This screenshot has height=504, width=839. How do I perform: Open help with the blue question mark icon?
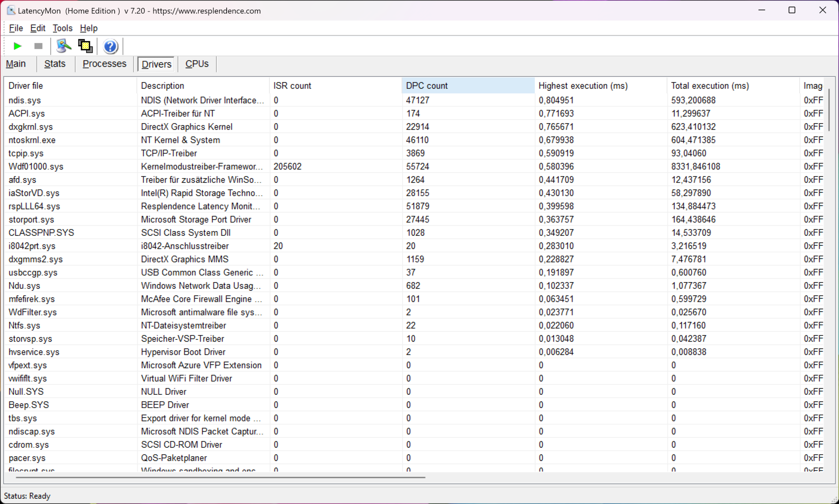[111, 46]
